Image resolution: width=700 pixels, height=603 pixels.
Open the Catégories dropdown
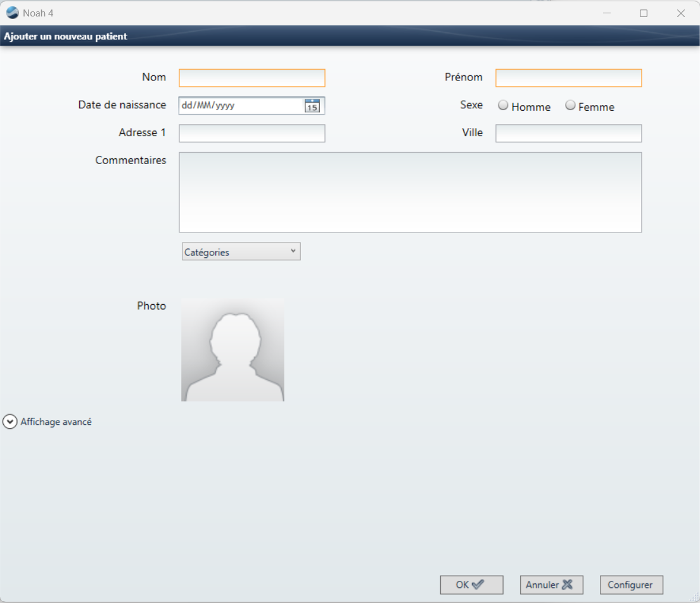coord(241,251)
